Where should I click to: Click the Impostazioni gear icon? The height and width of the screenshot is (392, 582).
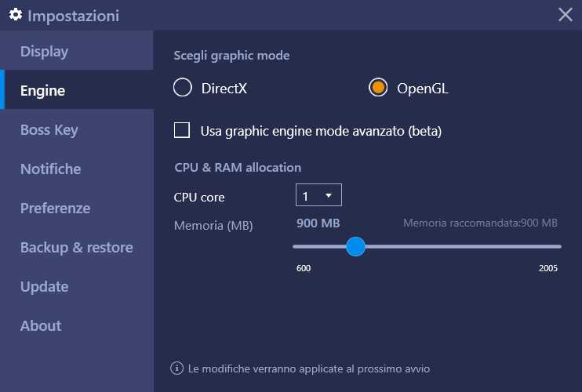(x=15, y=14)
